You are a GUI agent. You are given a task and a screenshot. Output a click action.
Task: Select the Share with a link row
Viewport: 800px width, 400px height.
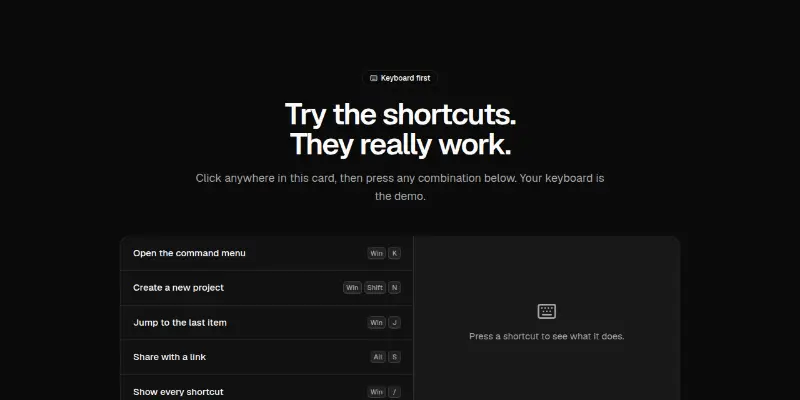point(267,357)
